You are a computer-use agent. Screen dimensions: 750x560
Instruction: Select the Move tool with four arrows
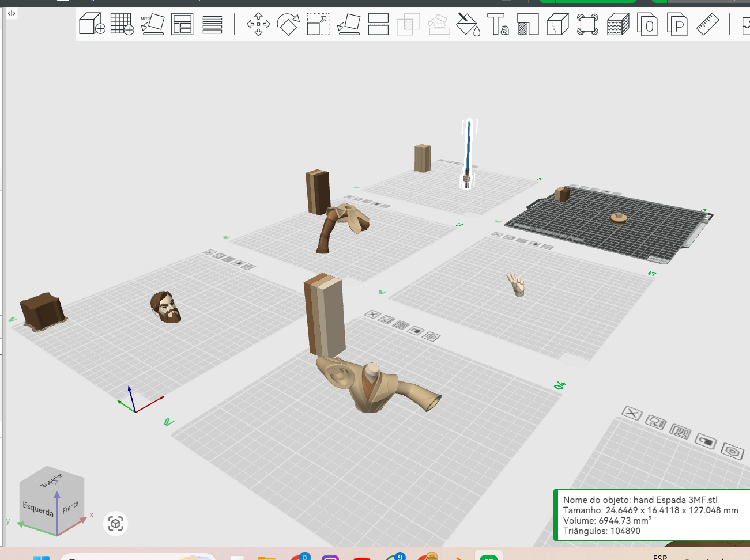(x=258, y=24)
